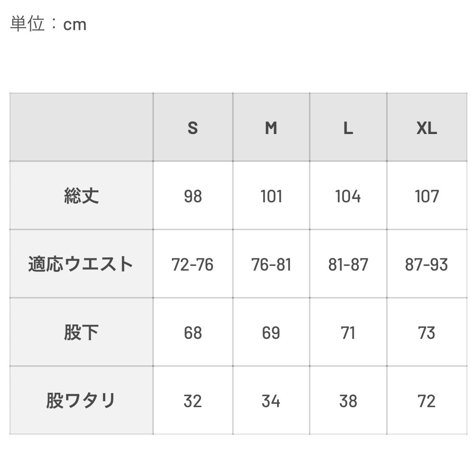
Task: Click the S size column header
Action: (x=193, y=127)
